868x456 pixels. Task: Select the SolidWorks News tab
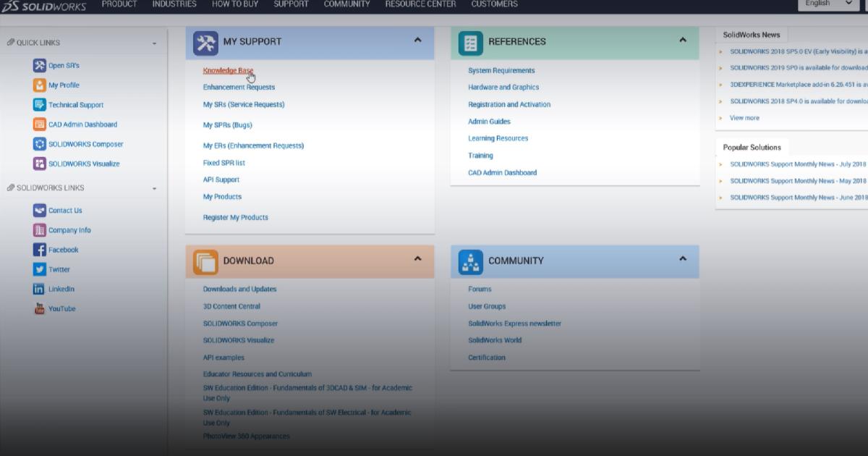752,35
